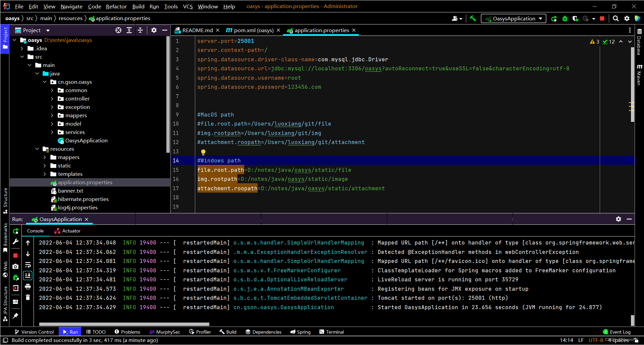Expand the templates folder

(x=45, y=174)
